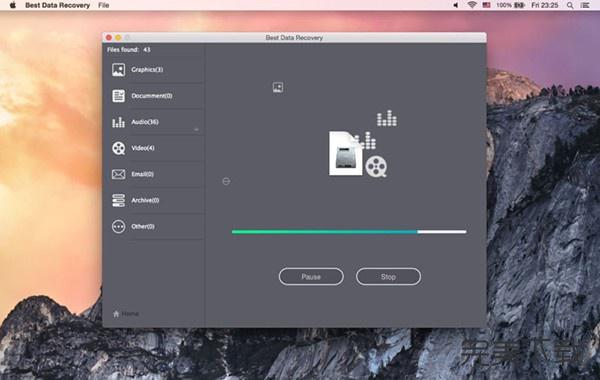Viewport: 600px width, 380px height.
Task: Click the Video film reel icon
Action: (118, 148)
